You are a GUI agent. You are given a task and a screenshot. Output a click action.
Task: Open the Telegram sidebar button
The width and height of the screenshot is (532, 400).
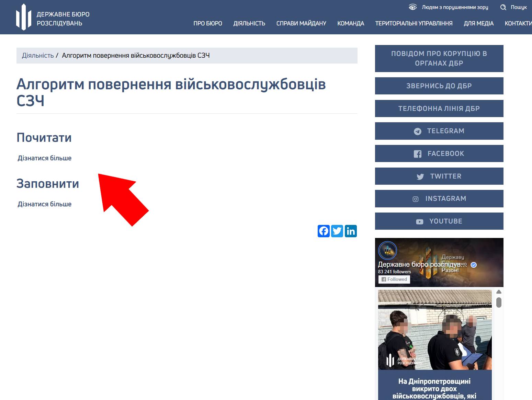click(439, 131)
